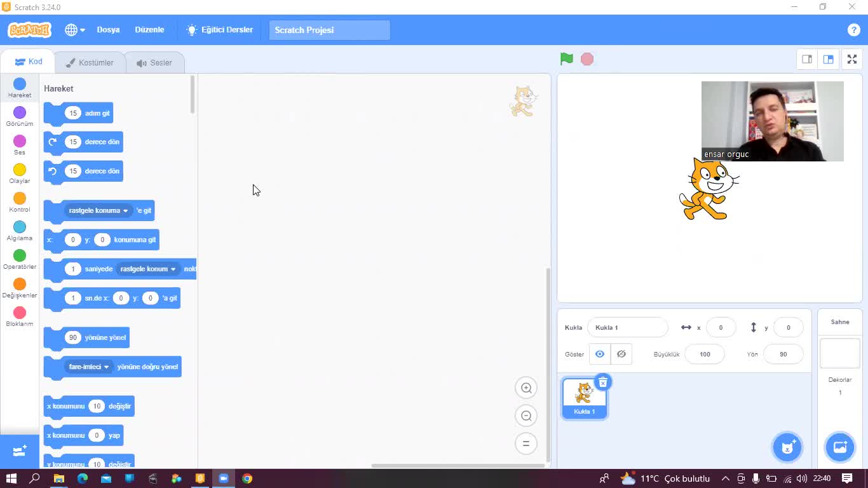
Task: Select the Kontrol block category
Action: pos(20,203)
